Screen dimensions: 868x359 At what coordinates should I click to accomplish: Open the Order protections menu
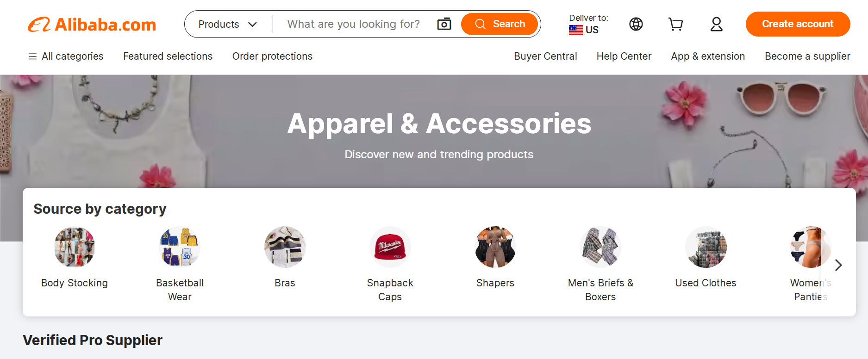[x=272, y=56]
